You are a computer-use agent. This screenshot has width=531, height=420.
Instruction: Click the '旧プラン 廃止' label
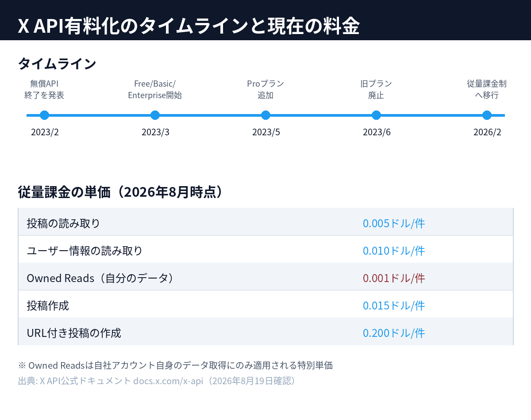(376, 89)
